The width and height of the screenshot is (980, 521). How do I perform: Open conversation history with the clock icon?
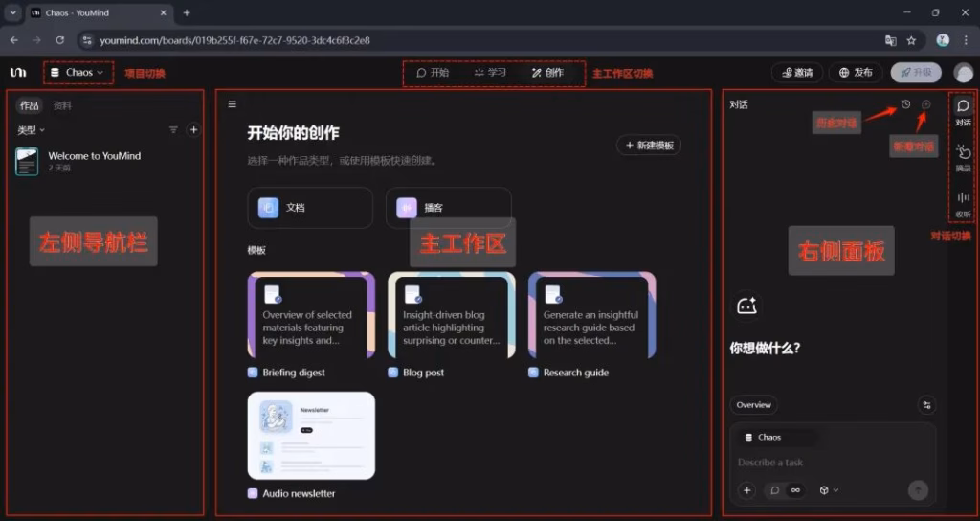[x=905, y=104]
